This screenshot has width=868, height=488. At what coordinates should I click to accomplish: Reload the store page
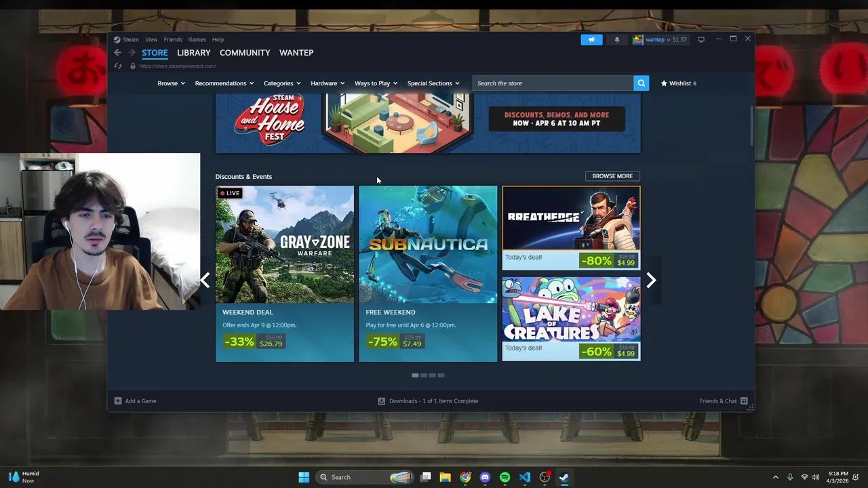pos(118,66)
